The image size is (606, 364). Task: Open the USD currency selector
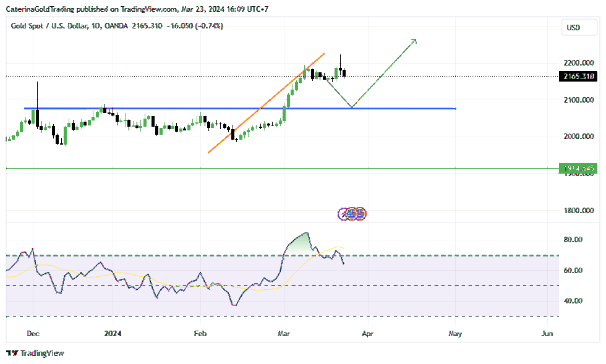click(x=579, y=27)
